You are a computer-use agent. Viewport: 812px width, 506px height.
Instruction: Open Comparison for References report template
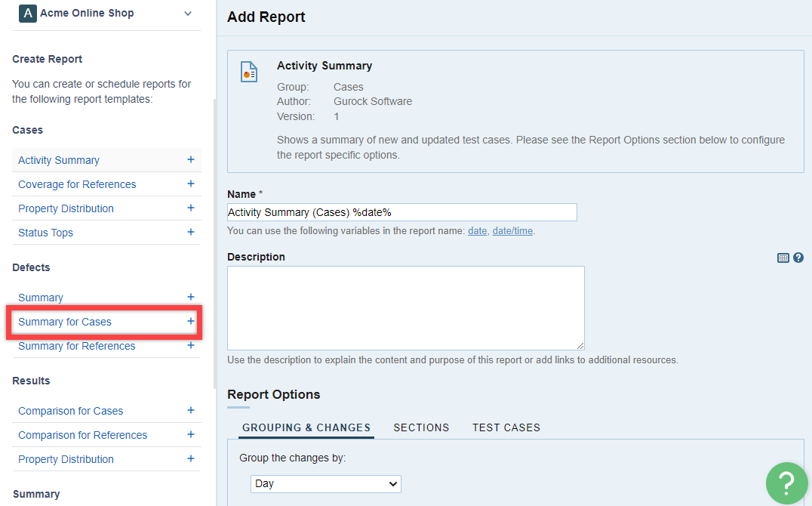click(x=82, y=435)
